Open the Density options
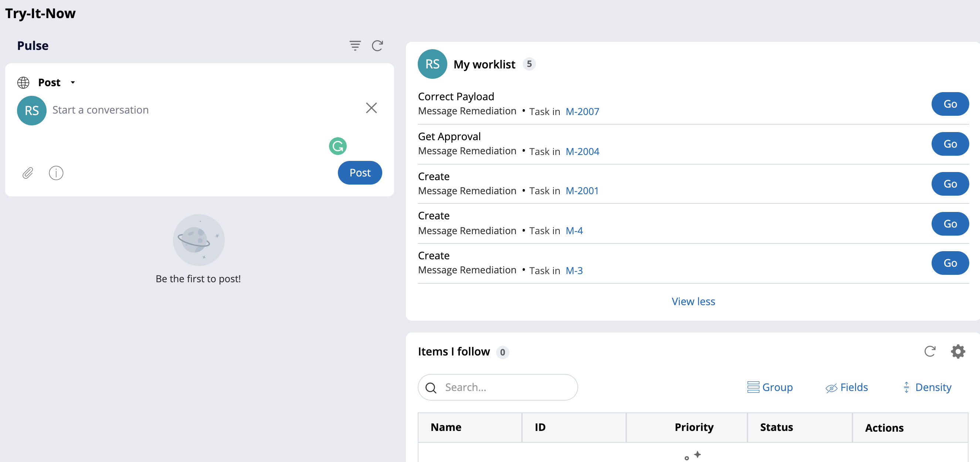 (927, 387)
